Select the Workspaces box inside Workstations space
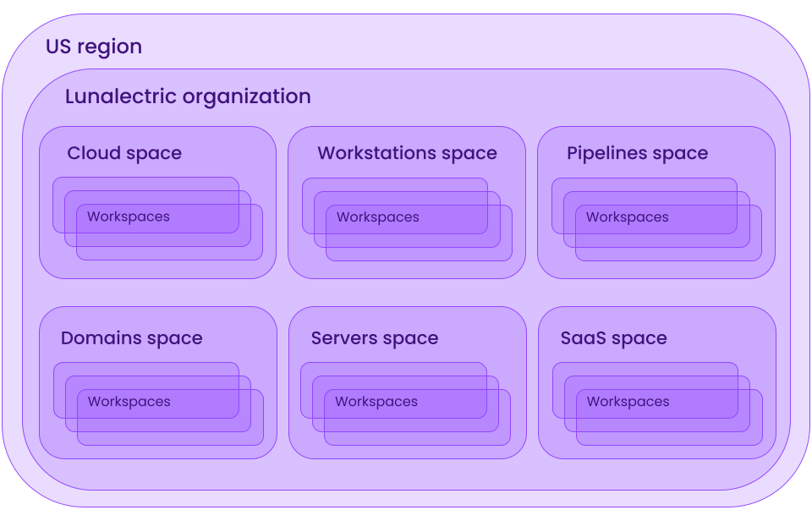The height and width of the screenshot is (521, 812). [x=377, y=217]
